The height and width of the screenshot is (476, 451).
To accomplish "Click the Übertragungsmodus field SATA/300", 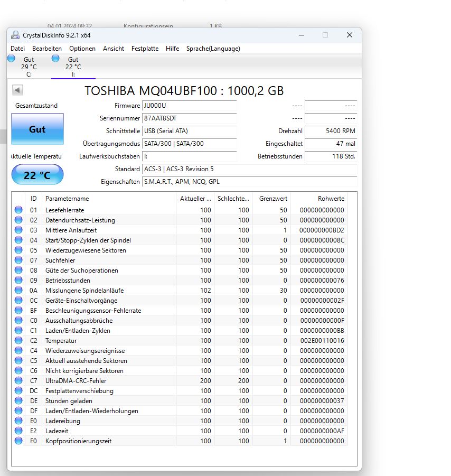I will [x=190, y=144].
